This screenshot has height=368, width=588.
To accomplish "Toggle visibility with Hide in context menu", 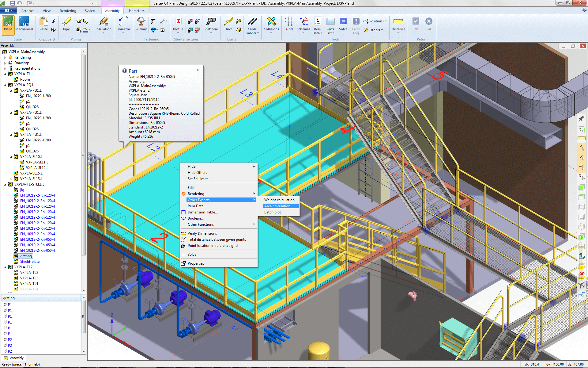I will [x=191, y=166].
